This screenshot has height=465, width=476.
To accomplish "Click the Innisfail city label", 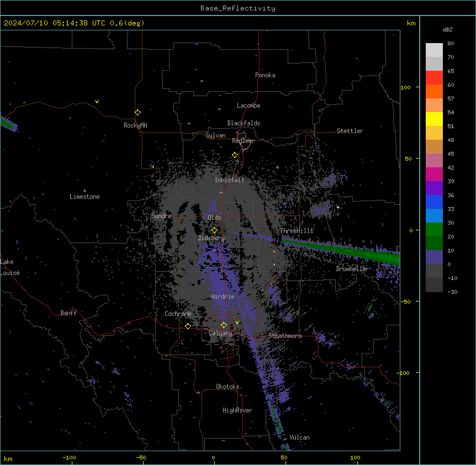I will tap(229, 180).
